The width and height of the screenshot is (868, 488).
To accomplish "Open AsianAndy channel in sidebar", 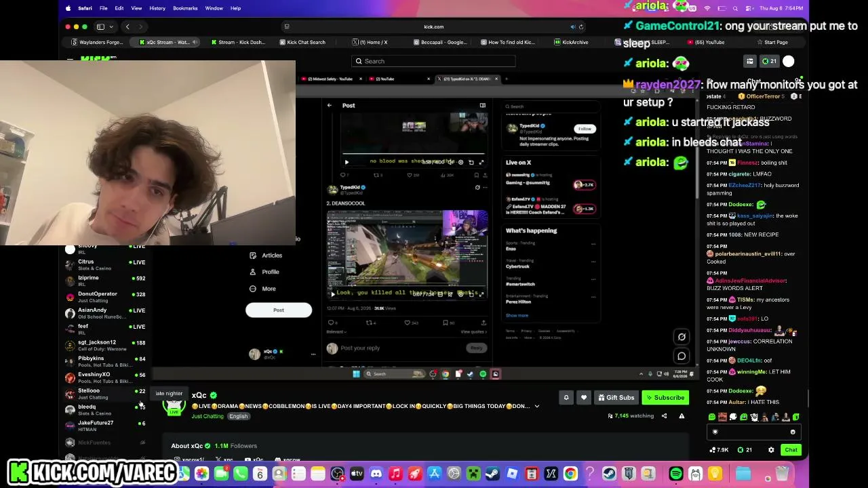I will click(x=105, y=313).
